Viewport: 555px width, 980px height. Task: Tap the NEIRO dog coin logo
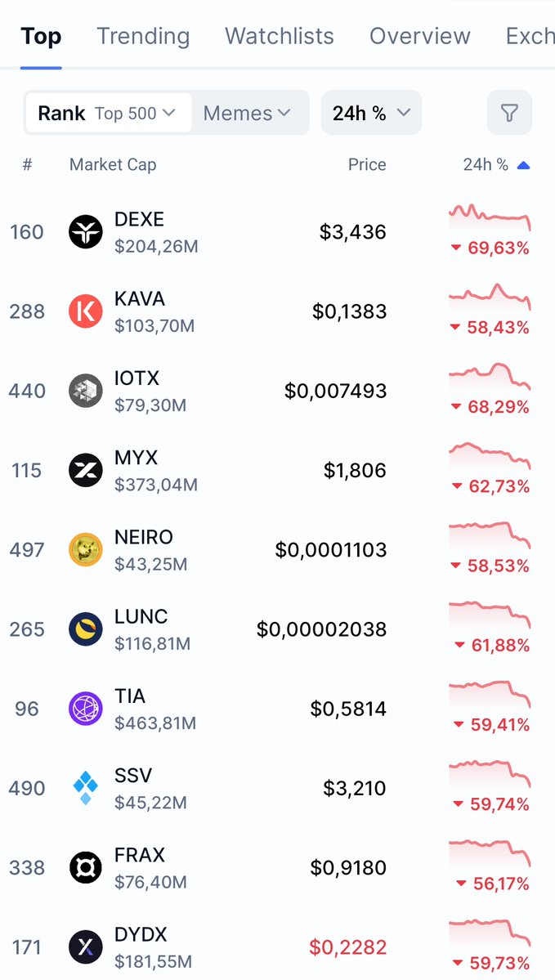[x=86, y=549]
